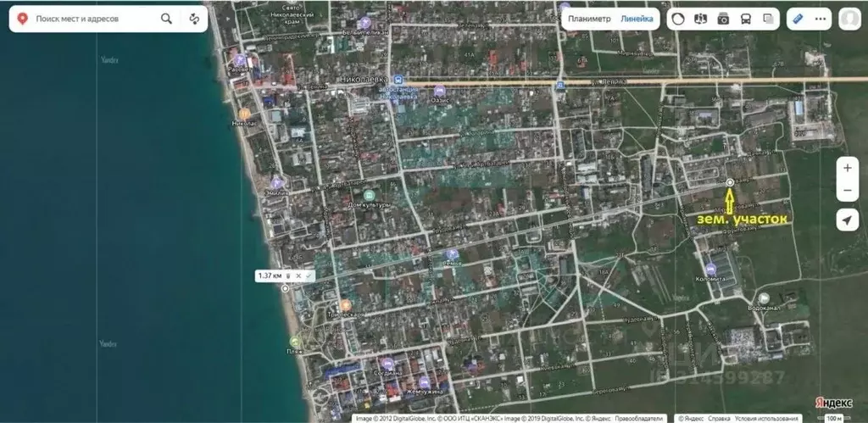Viewport: 868px width, 423px height.
Task: Toggle the blue ruler tool
Action: click(x=798, y=19)
